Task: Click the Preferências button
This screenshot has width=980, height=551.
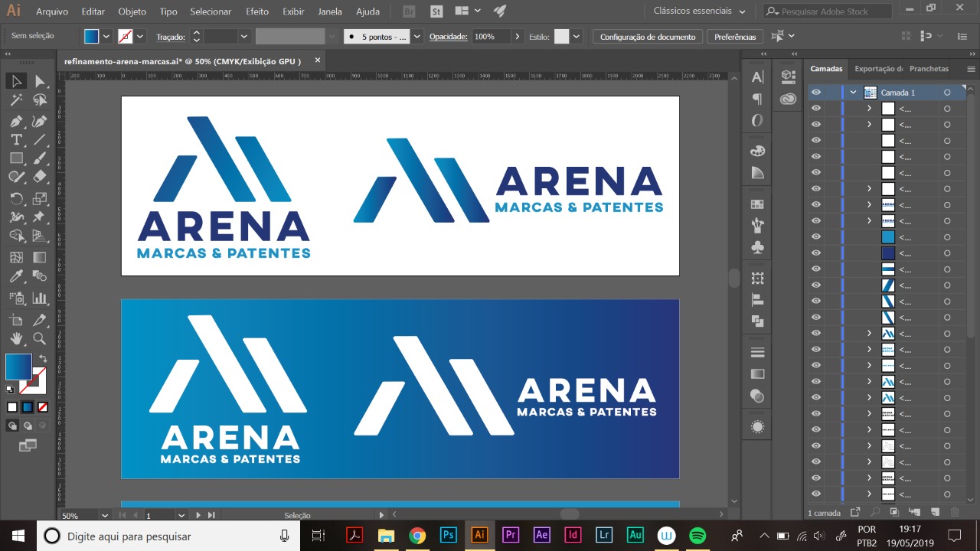Action: point(734,37)
